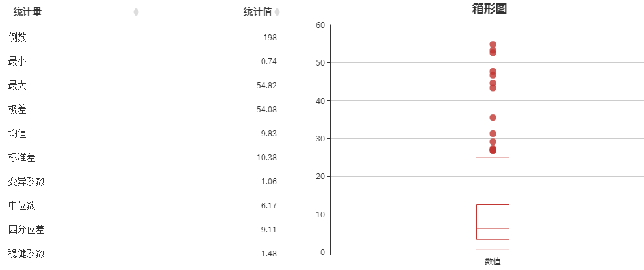Click the 箱形图 chart title
The height and width of the screenshot is (270, 644).
pos(489,8)
